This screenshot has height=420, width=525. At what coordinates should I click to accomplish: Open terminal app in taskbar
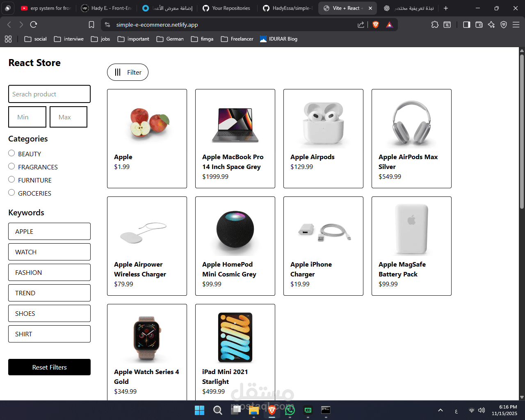tap(326, 410)
